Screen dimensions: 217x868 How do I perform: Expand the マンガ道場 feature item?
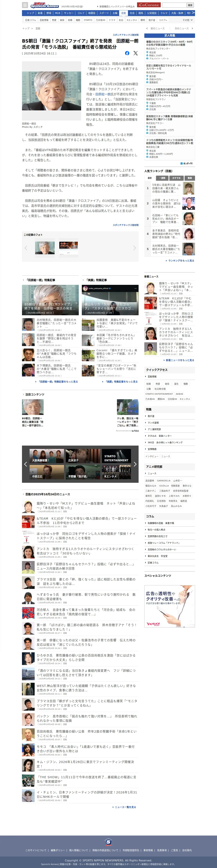(170, 423)
